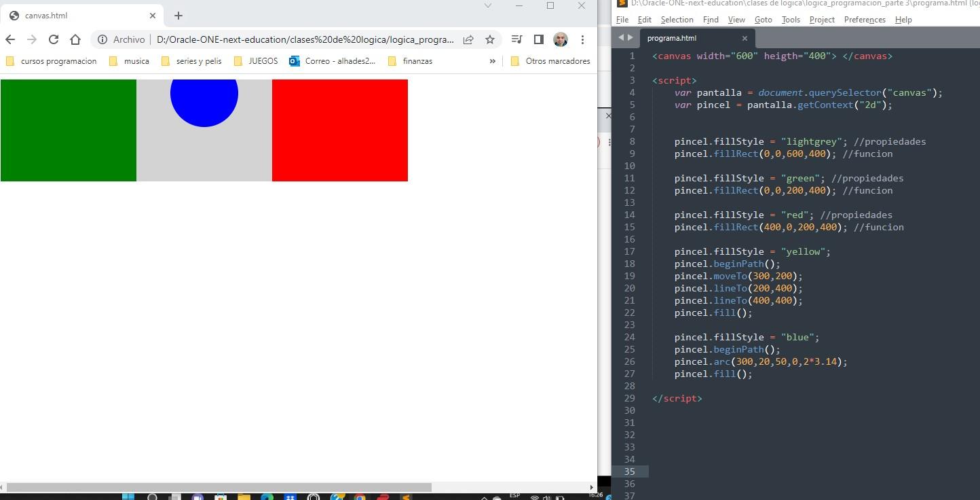Viewport: 980px width, 500px height.
Task: Click the "yellow" string on line 17
Action: 804,251
